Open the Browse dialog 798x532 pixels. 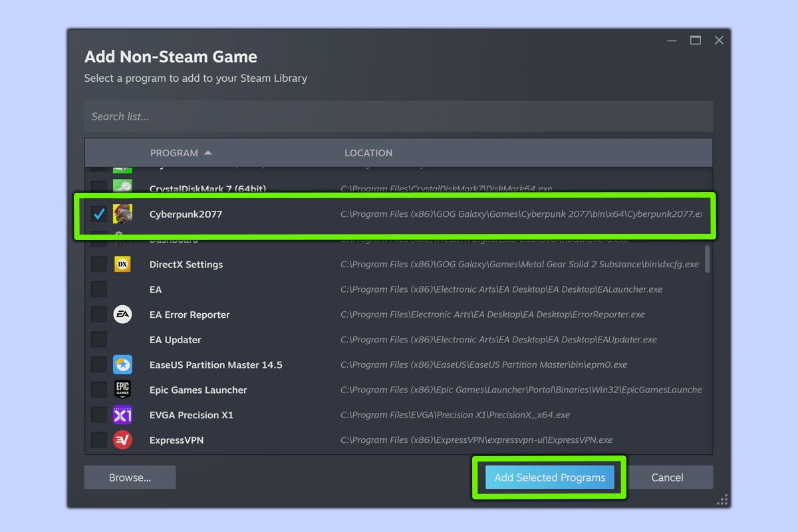pos(130,477)
